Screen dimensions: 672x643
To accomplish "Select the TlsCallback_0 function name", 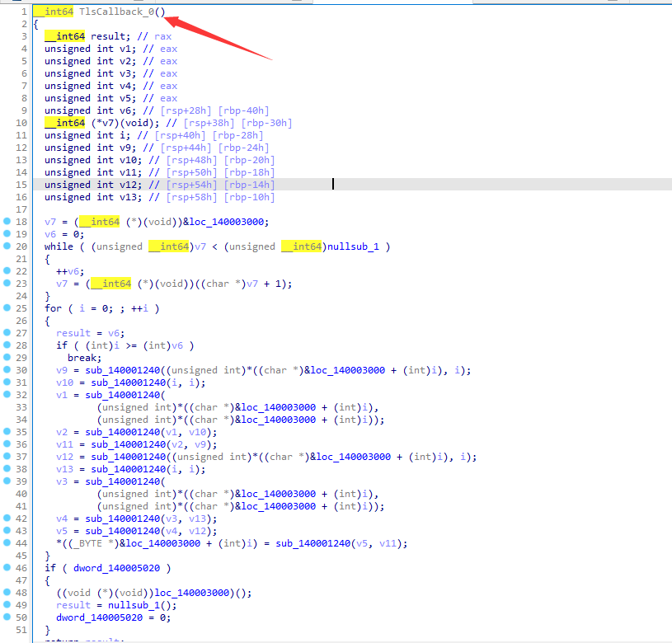I will (x=116, y=12).
